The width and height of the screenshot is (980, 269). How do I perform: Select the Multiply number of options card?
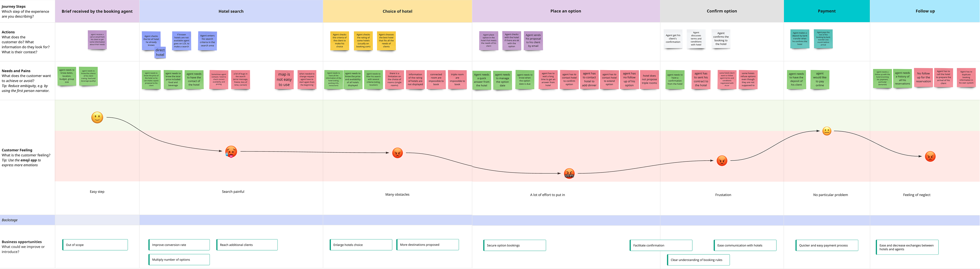179,260
